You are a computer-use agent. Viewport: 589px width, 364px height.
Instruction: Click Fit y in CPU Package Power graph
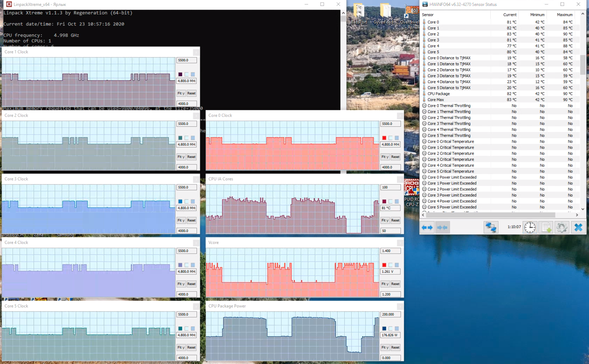pos(385,348)
